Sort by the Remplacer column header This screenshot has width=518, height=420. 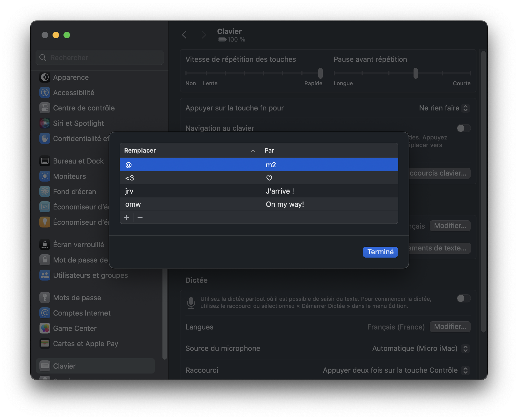[189, 150]
